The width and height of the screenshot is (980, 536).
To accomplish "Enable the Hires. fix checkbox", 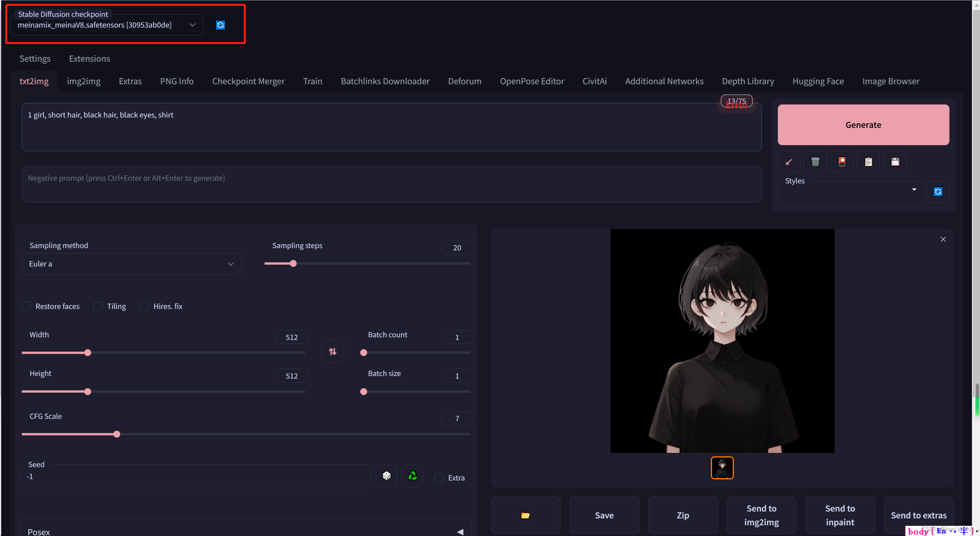I will [x=144, y=306].
